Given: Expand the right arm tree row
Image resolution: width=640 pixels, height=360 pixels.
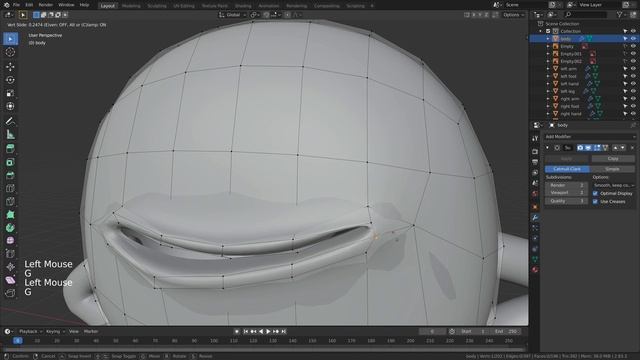Looking at the screenshot, I should [x=548, y=99].
